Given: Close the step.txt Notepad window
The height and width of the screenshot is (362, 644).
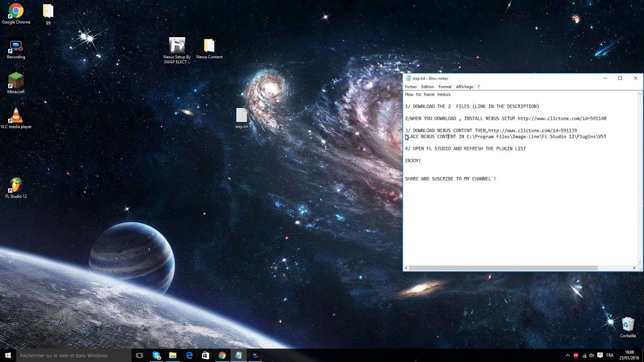Looking at the screenshot, I should tap(635, 78).
